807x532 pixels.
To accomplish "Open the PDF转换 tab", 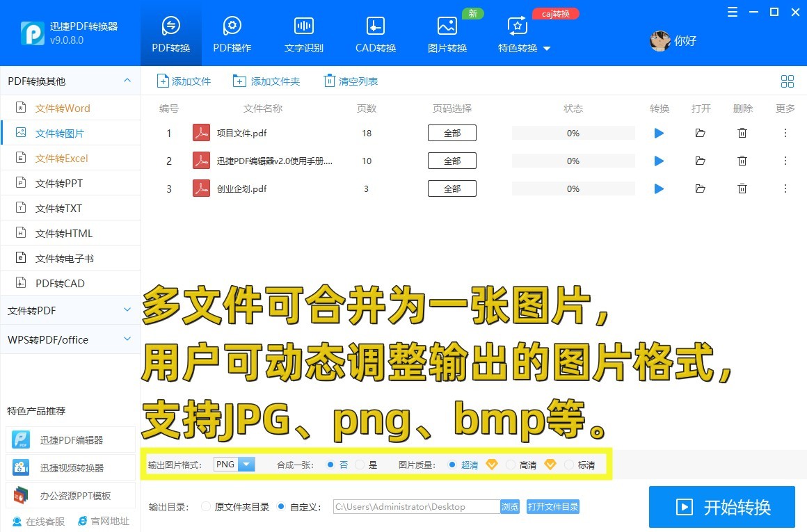I will pyautogui.click(x=171, y=34).
